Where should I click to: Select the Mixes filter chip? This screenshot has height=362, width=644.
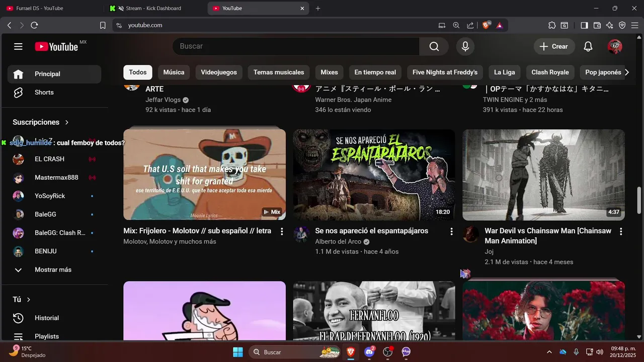tap(329, 72)
